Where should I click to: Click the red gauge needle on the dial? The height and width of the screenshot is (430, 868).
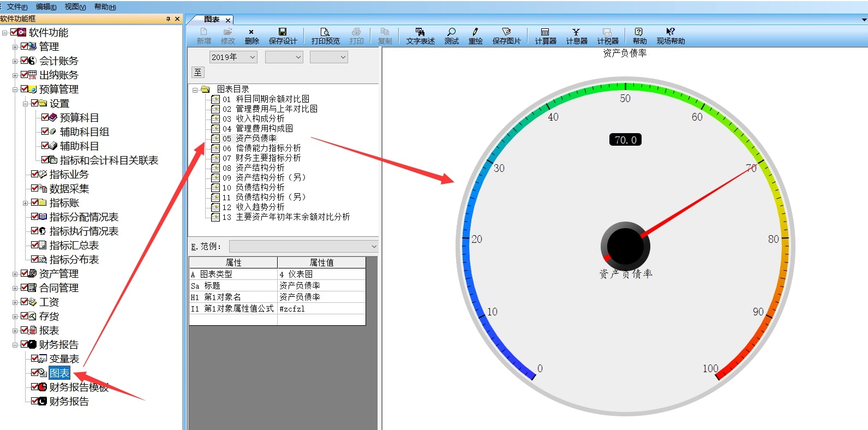click(698, 202)
